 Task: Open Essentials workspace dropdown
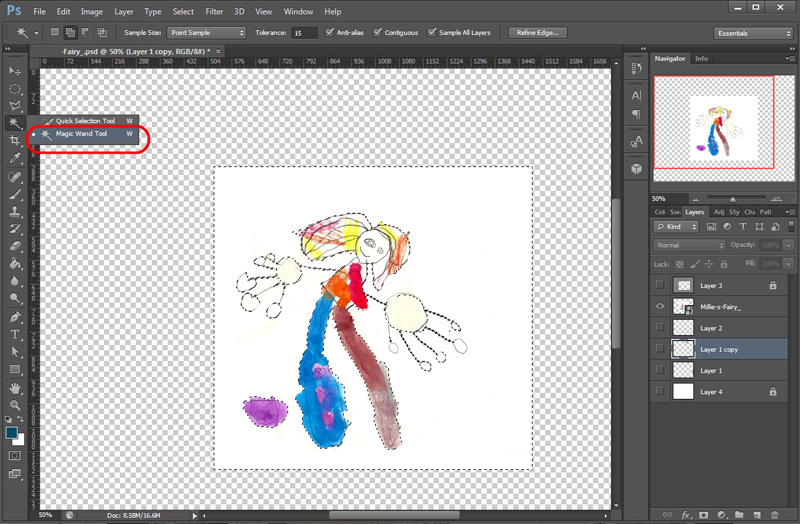[x=753, y=33]
